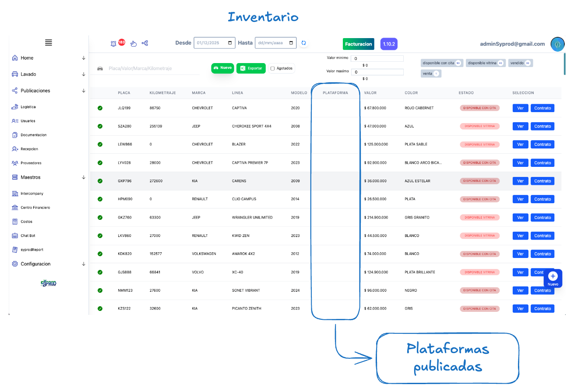Click the notifications bell with 183 badge

point(114,43)
